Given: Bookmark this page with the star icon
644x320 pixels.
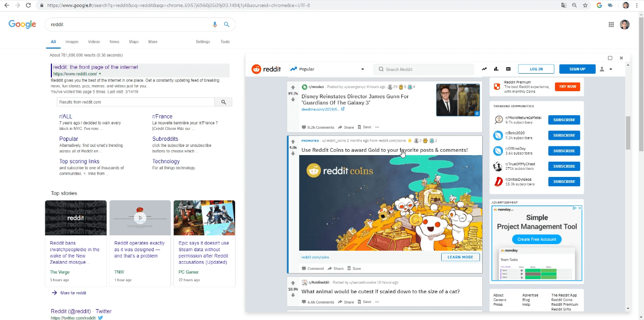Looking at the screenshot, I should pyautogui.click(x=586, y=5).
